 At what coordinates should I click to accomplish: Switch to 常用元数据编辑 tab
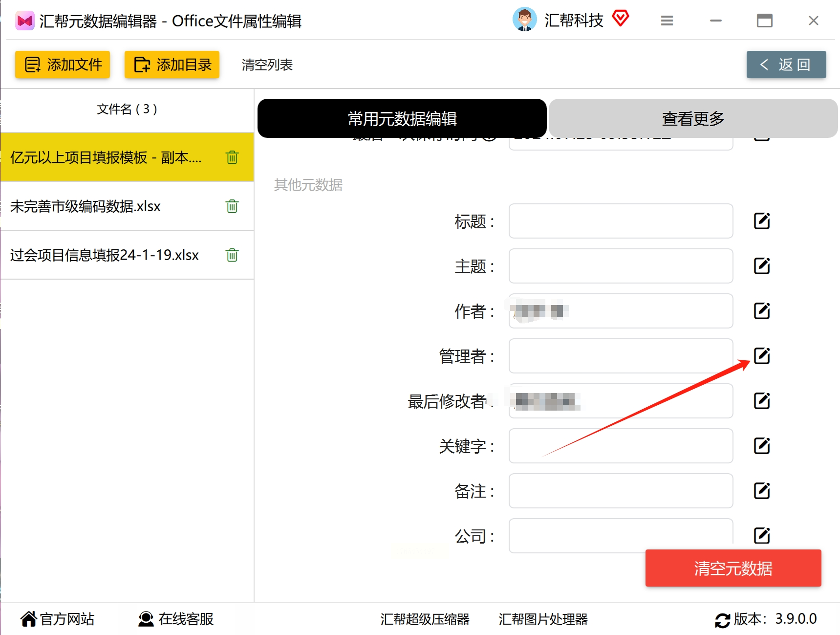[x=402, y=118]
